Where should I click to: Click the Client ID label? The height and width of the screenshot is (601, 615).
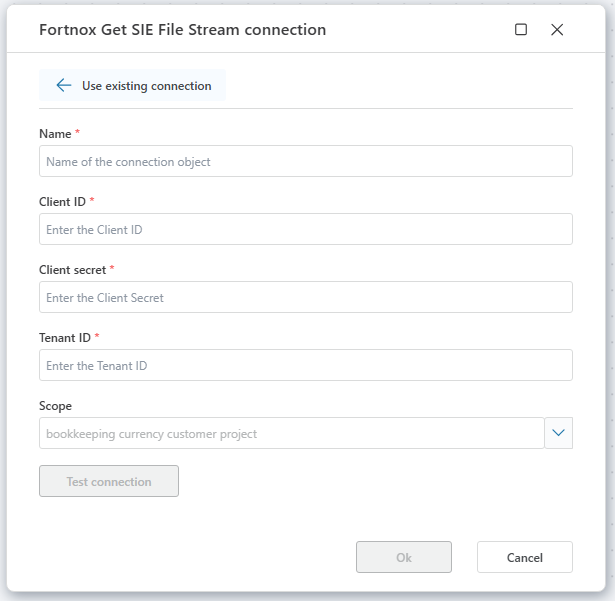coord(62,202)
